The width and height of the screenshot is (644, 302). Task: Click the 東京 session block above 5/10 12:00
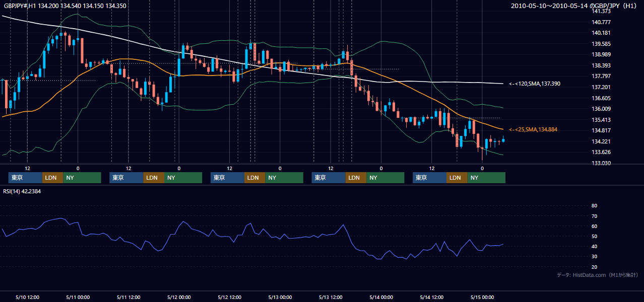click(x=25, y=178)
